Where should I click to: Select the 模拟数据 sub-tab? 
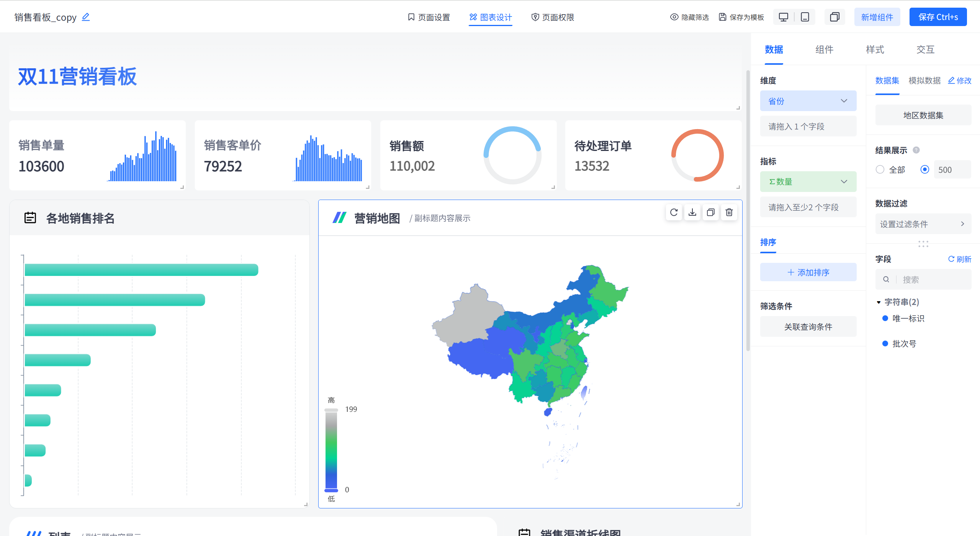924,80
